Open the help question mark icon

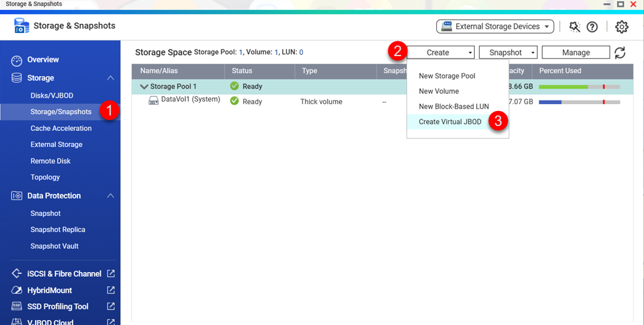(x=592, y=27)
